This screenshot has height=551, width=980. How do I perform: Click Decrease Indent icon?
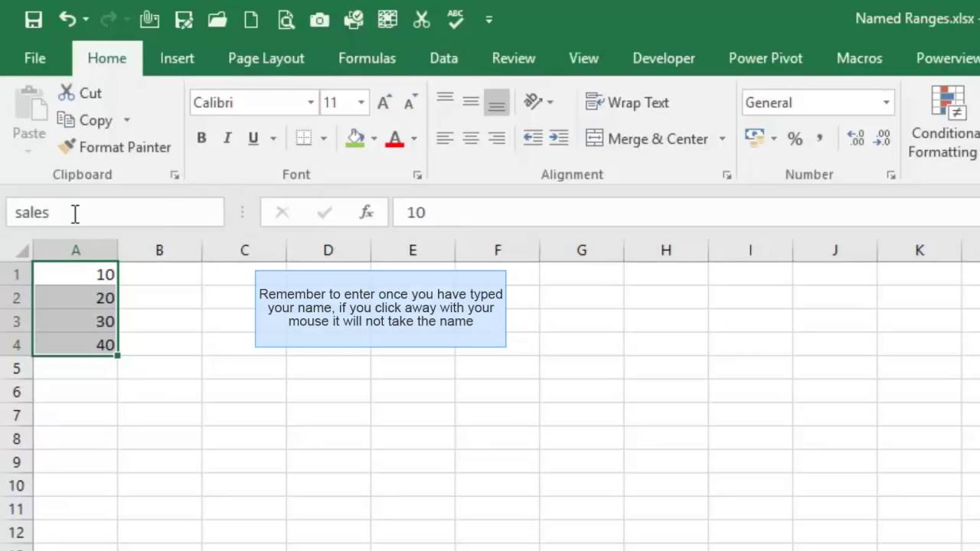[533, 139]
